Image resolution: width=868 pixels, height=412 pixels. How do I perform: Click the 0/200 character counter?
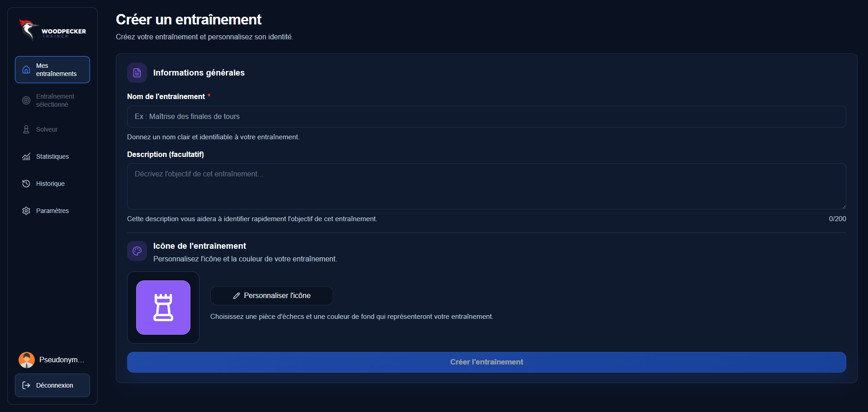(x=837, y=219)
